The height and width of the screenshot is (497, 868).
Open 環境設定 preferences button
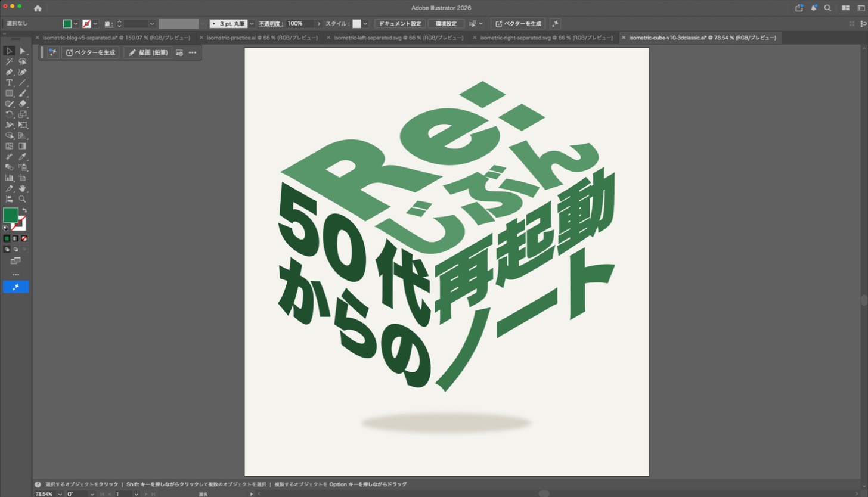[x=446, y=24]
